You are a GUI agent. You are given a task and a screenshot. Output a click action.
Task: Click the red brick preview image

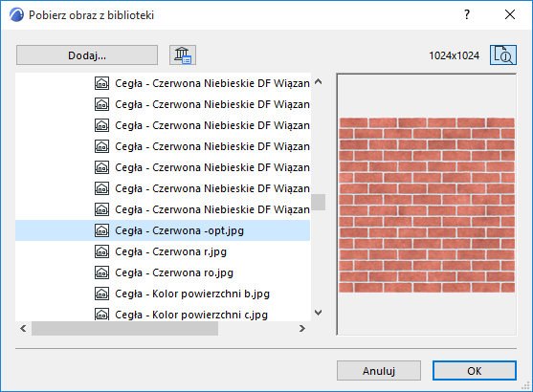(x=427, y=205)
